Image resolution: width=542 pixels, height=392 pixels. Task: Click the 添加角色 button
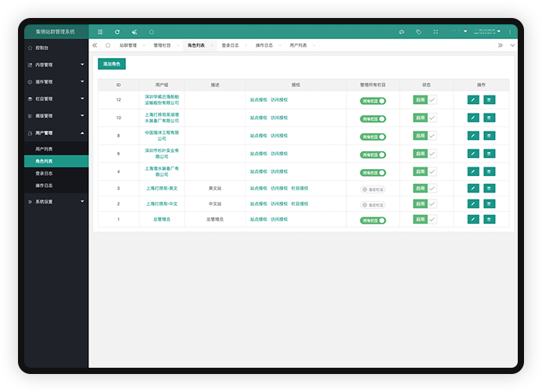(x=112, y=63)
